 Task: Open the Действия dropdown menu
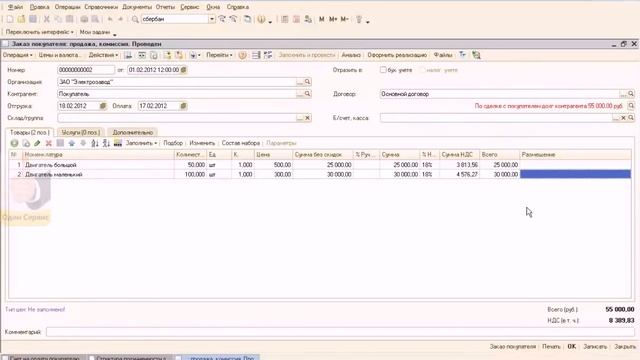(x=103, y=55)
